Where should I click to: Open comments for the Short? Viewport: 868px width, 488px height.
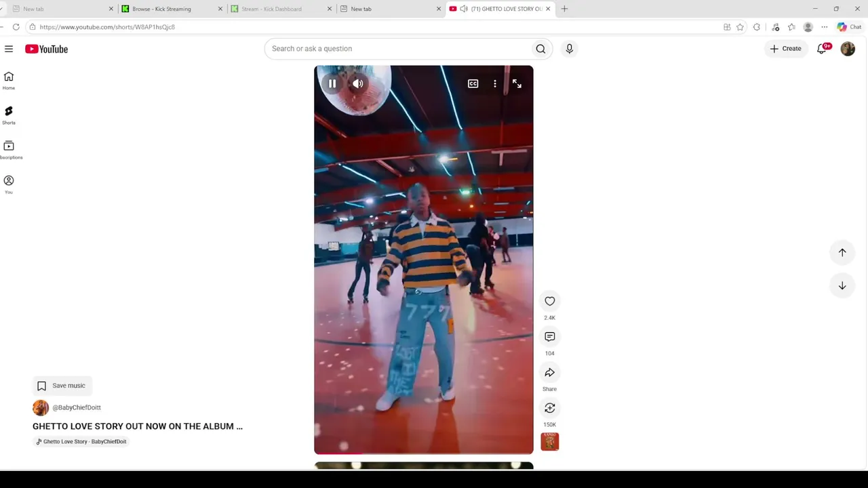coord(550,337)
